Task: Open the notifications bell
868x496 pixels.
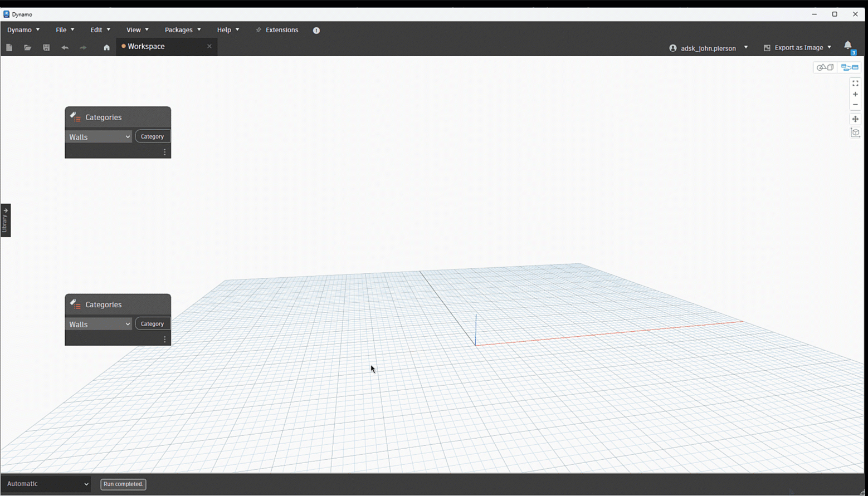Action: point(847,46)
